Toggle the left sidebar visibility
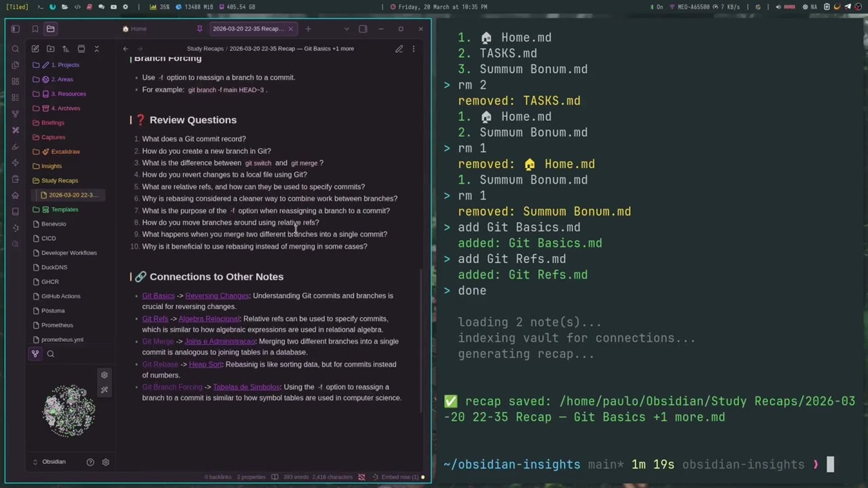This screenshot has width=868, height=488. 15,29
